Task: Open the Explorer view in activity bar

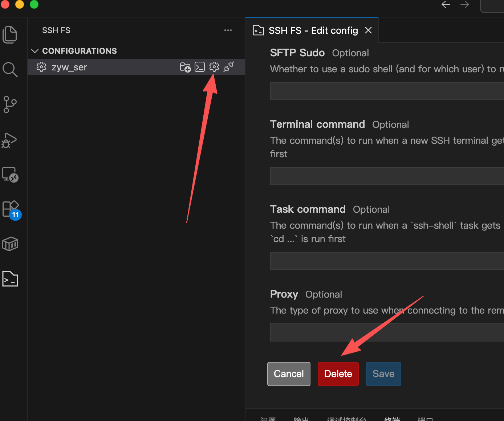Action: 10,35
